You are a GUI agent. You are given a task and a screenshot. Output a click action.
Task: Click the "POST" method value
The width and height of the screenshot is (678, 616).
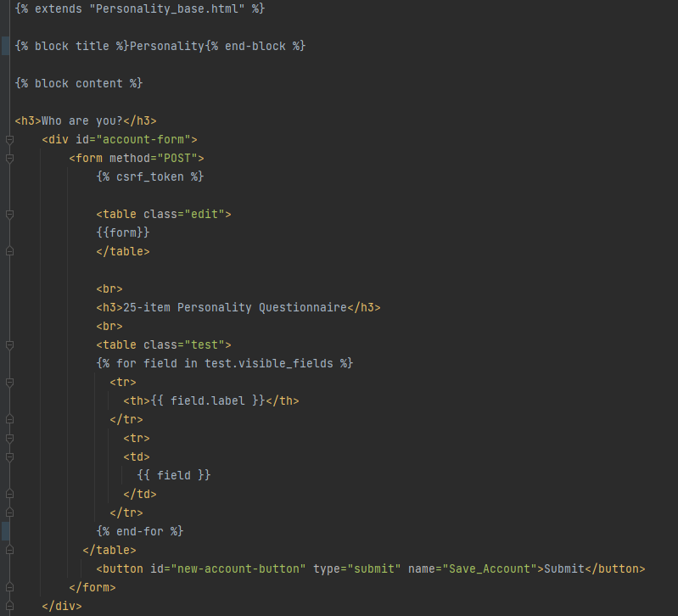pyautogui.click(x=177, y=158)
